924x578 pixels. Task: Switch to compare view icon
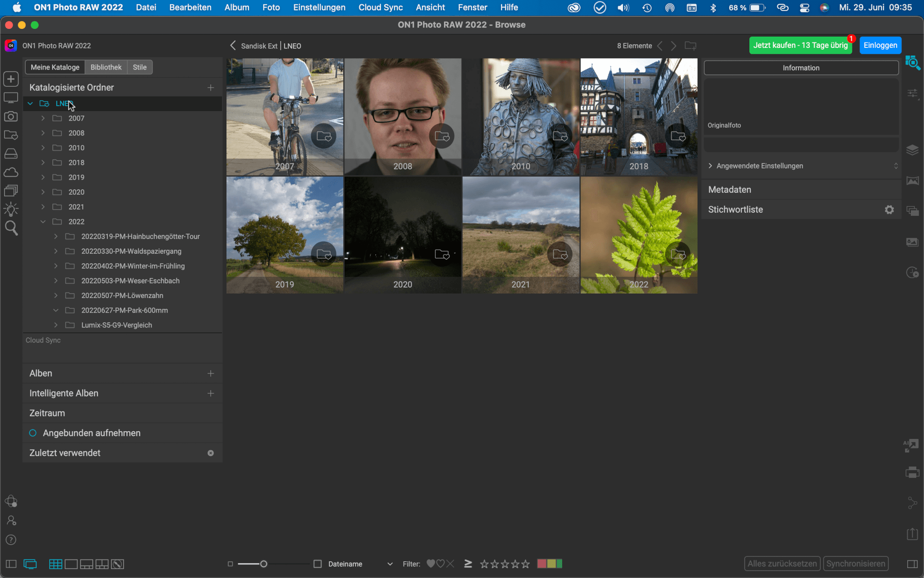(102, 564)
